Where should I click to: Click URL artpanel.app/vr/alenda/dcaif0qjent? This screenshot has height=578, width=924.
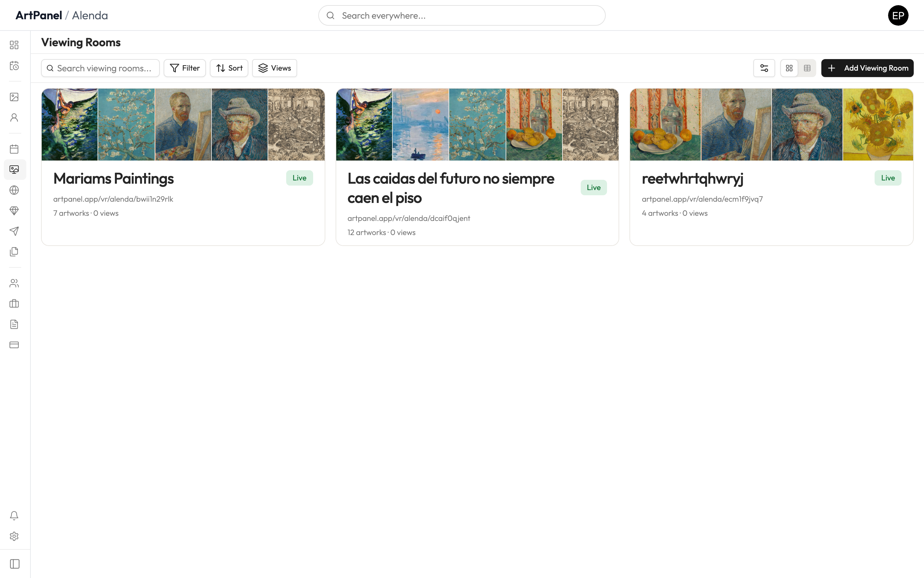pyautogui.click(x=408, y=218)
